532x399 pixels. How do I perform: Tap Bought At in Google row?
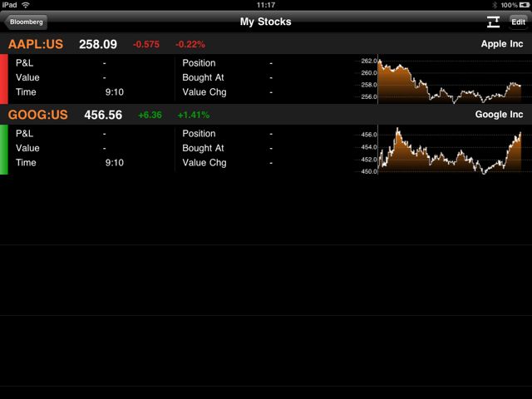pyautogui.click(x=203, y=148)
